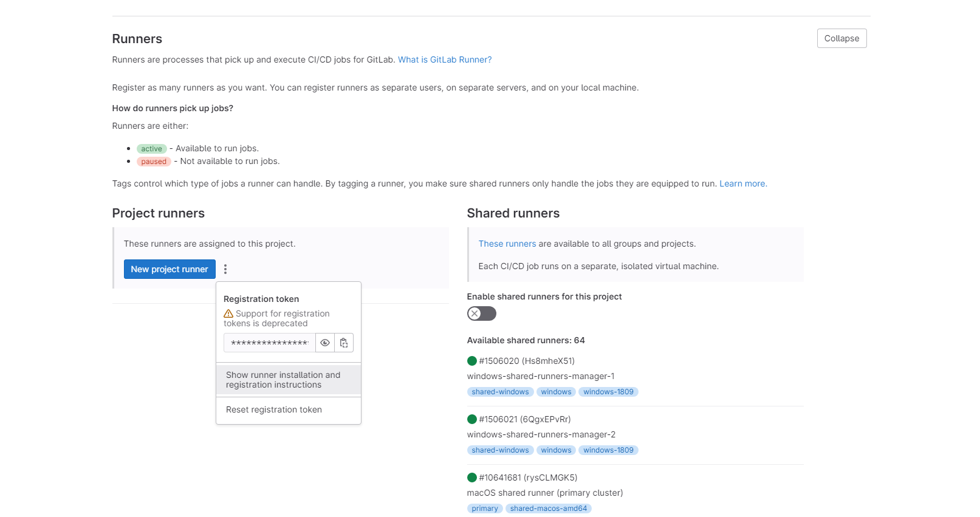Screen dimensions: 980x517
Task: Click the windows-1809 tag under runners-manager-2
Action: (608, 450)
